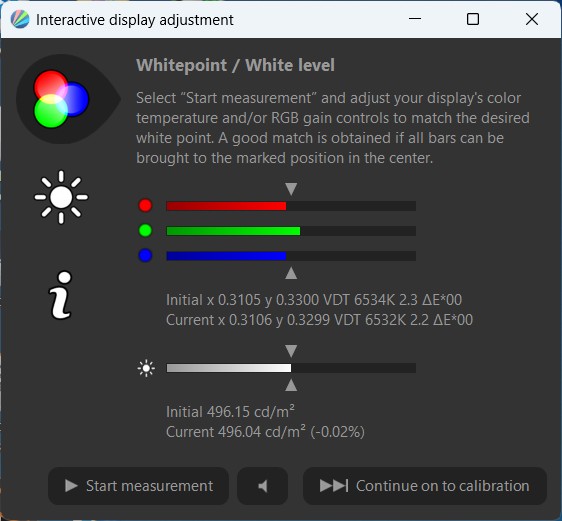Click the upward marker below luminance bar
562x521 pixels.
pos(291,385)
